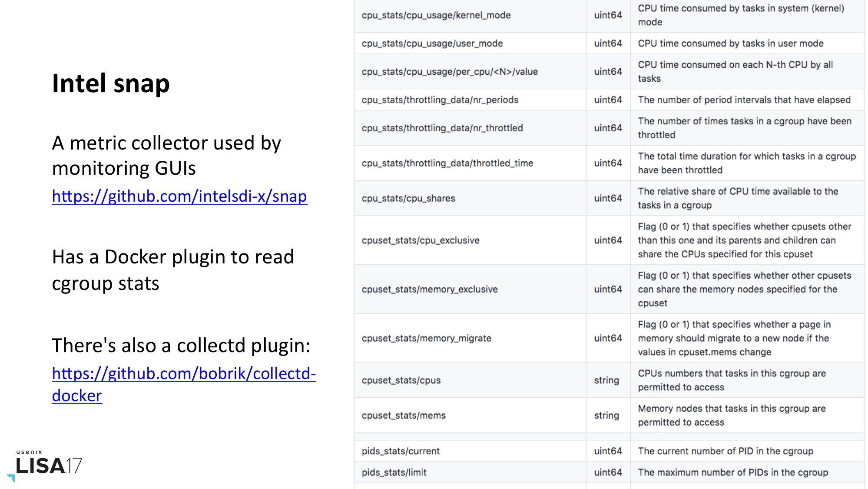Open the intelsdi-x/snap GitHub link

pos(179,196)
